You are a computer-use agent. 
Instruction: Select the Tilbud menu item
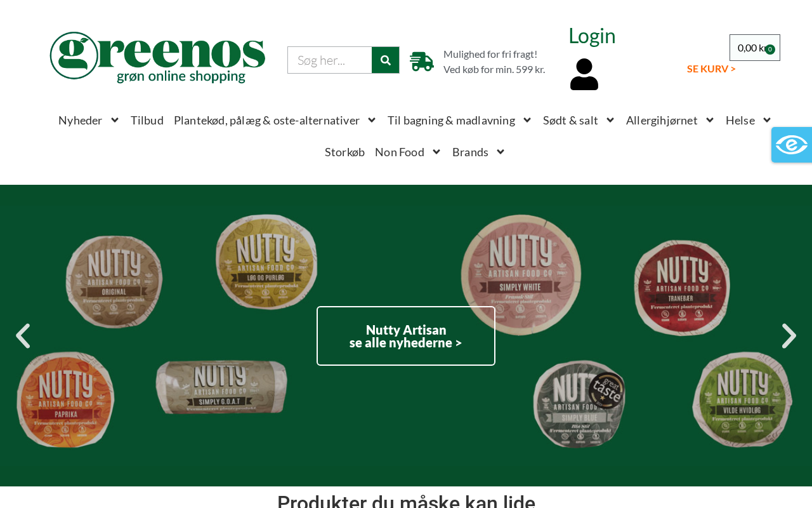point(147,120)
